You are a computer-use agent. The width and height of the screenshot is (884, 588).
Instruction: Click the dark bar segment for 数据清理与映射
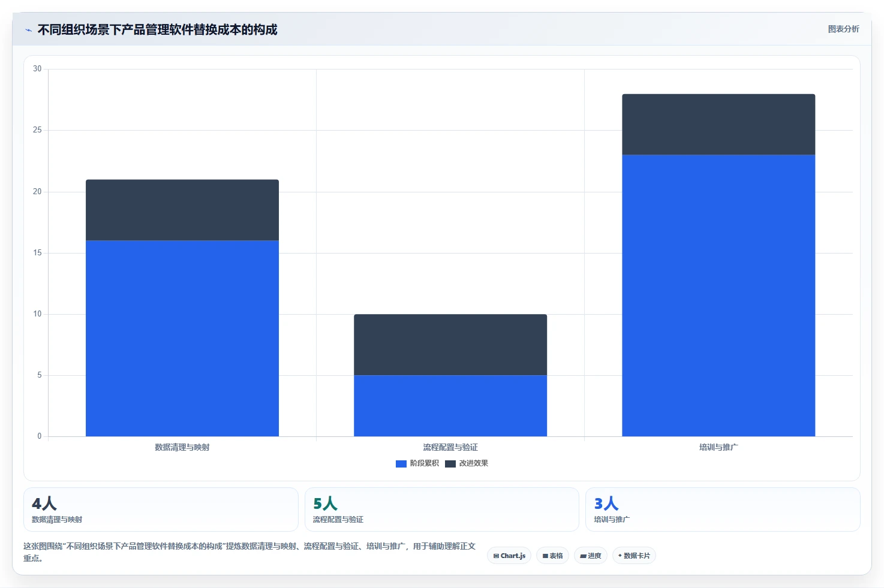(x=182, y=210)
